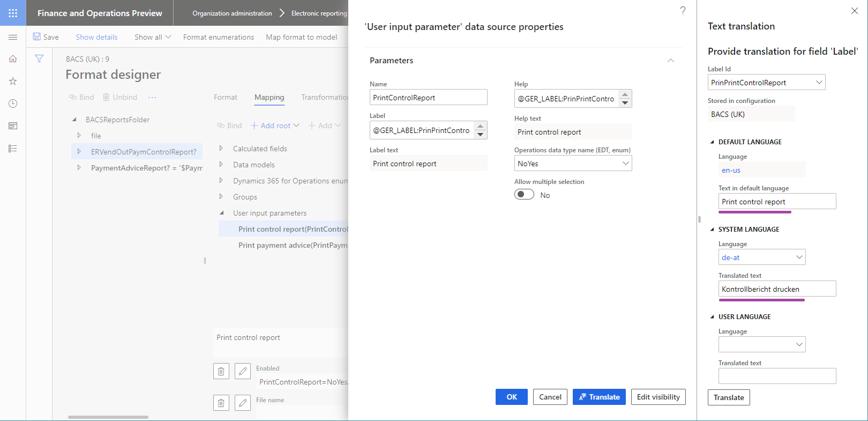This screenshot has height=421, width=868.
Task: Click the Cancel button
Action: pos(550,397)
